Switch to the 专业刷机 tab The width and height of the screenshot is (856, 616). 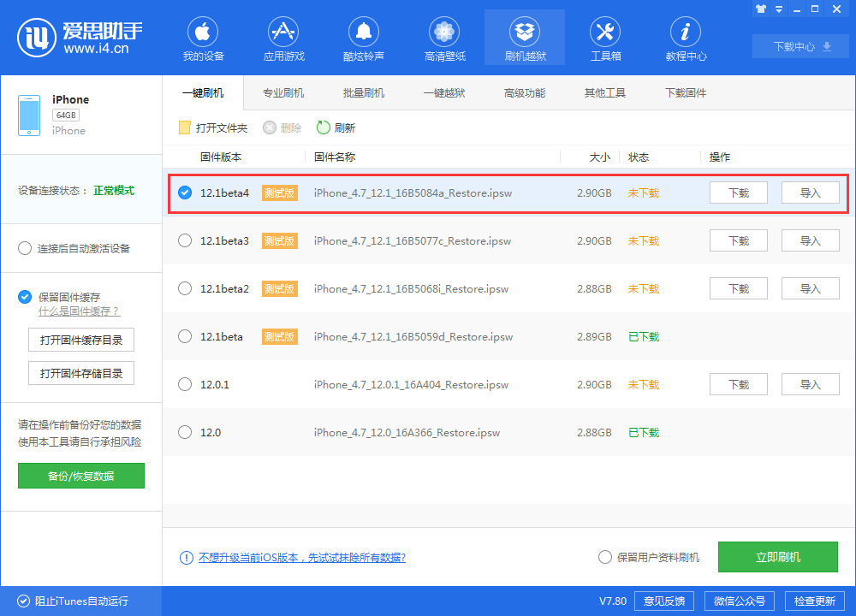[x=282, y=92]
